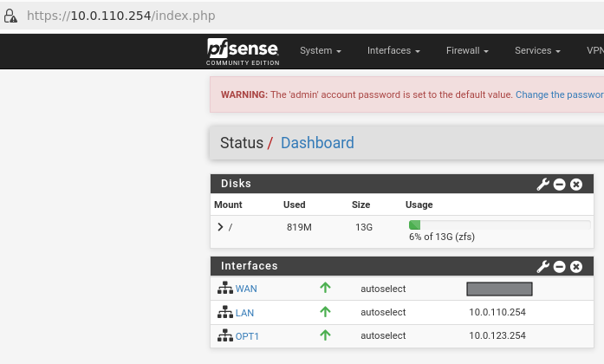Close the Disks widget
Image resolution: width=604 pixels, height=364 pixels.
pyautogui.click(x=575, y=185)
